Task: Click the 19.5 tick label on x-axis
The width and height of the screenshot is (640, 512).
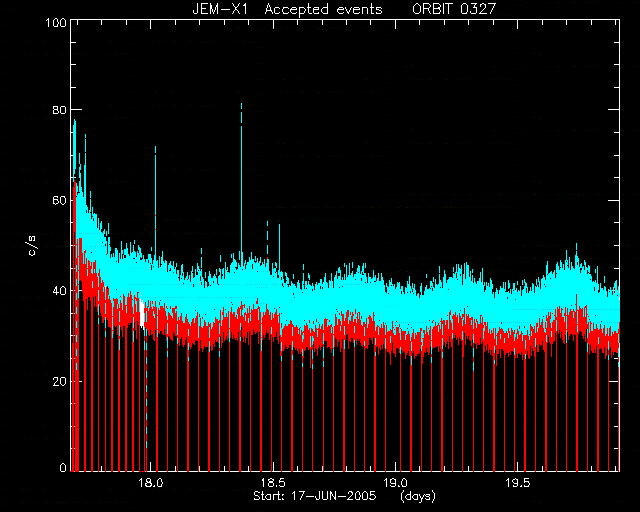Action: coord(518,483)
